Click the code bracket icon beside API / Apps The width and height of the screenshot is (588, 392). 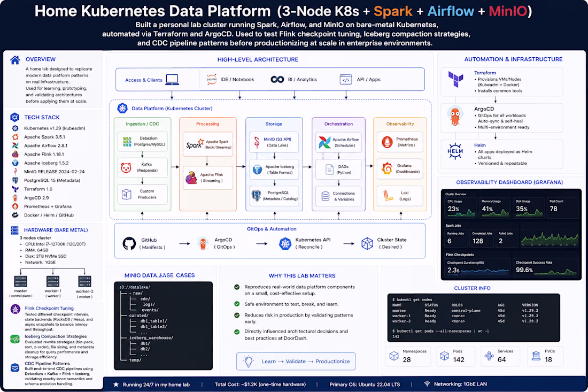coord(346,80)
